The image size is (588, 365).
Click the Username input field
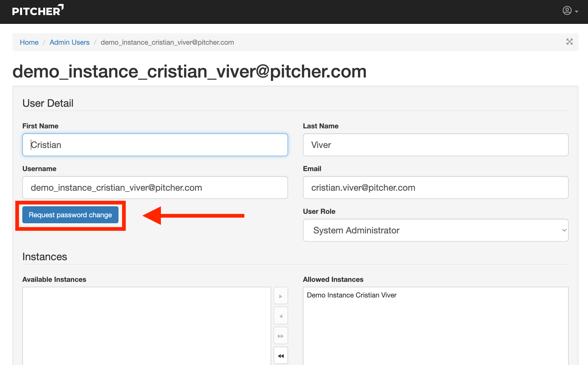click(155, 187)
